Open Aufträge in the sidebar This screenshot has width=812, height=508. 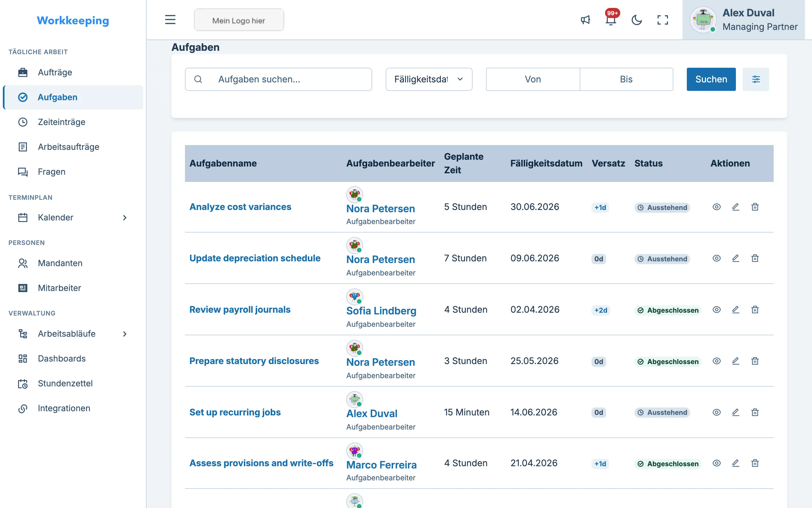(73, 72)
